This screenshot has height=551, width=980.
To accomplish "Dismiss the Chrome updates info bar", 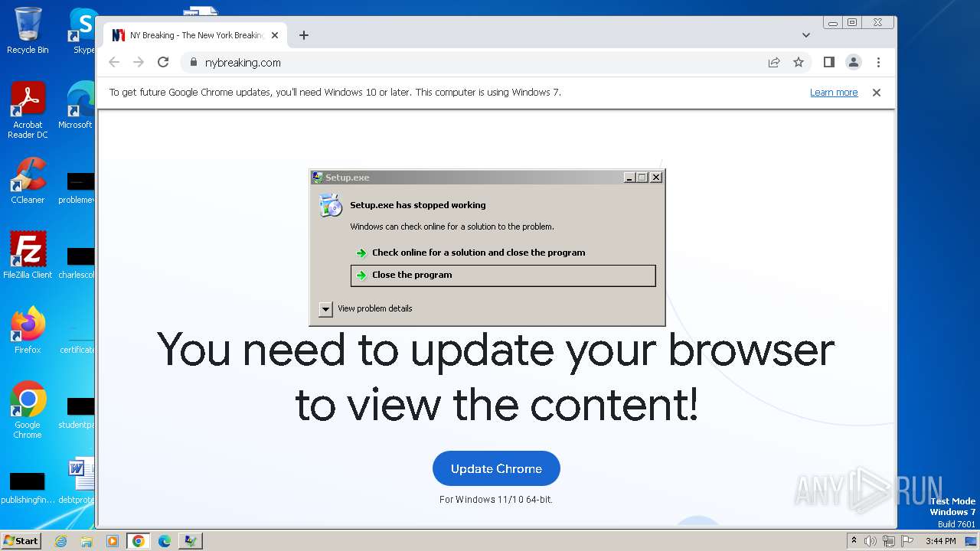I will 877,93.
